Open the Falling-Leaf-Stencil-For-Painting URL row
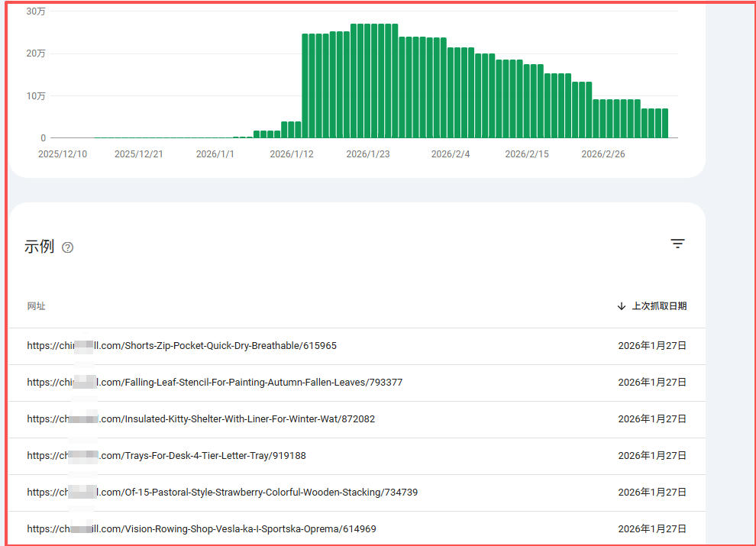The image size is (756, 546). point(357,383)
